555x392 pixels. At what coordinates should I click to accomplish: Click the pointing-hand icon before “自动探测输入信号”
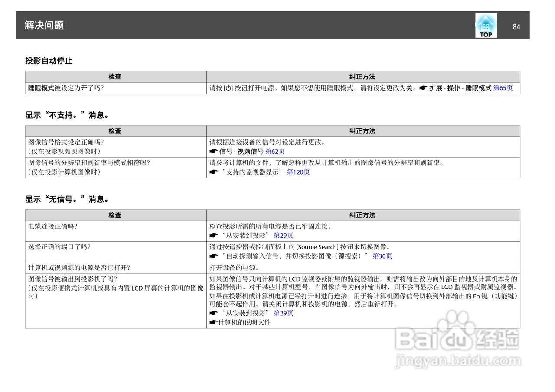pos(213,256)
